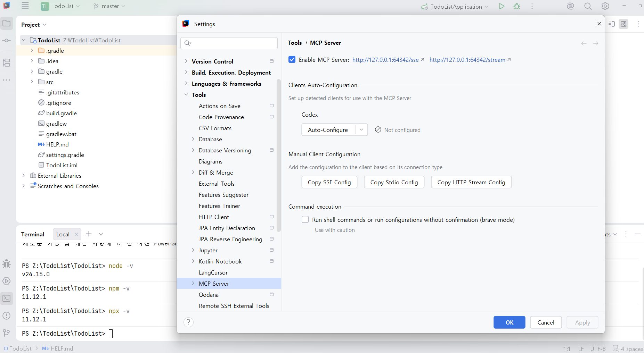The width and height of the screenshot is (644, 353).
Task: Click UTF-8 encoding in status bar
Action: point(598,348)
